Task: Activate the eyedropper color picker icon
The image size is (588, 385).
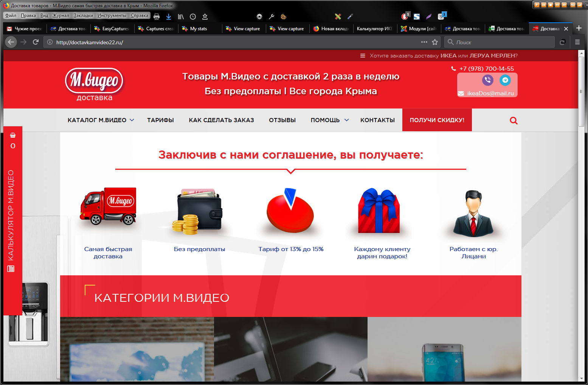Action: (x=350, y=17)
